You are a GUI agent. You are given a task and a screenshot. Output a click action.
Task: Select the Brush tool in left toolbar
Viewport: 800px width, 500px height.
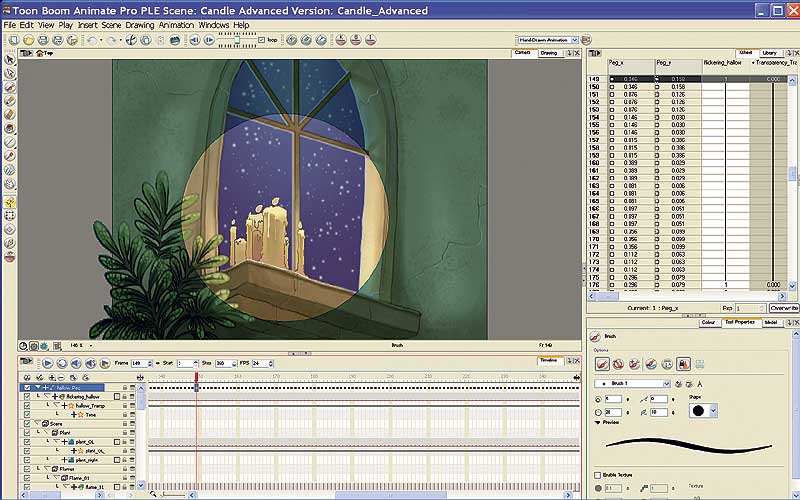(x=10, y=87)
